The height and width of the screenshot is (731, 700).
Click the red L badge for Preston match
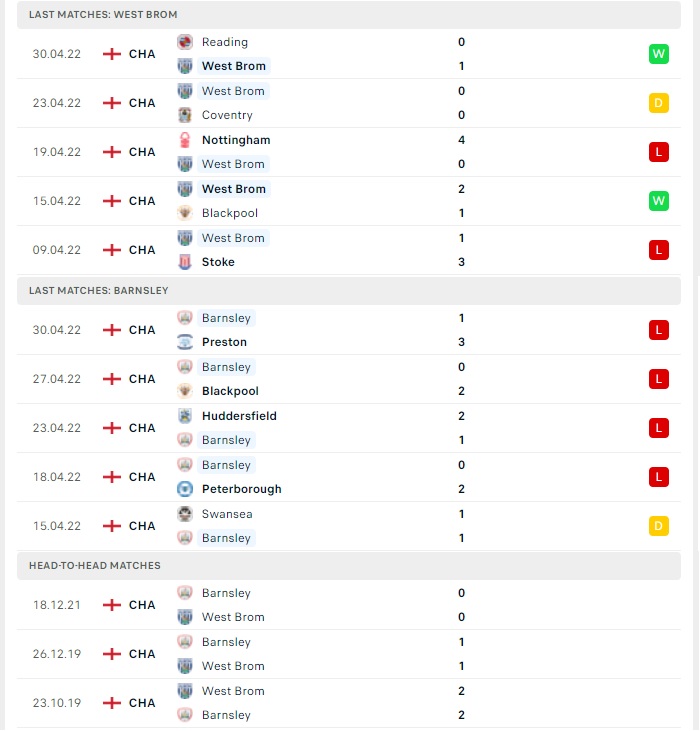pos(659,330)
